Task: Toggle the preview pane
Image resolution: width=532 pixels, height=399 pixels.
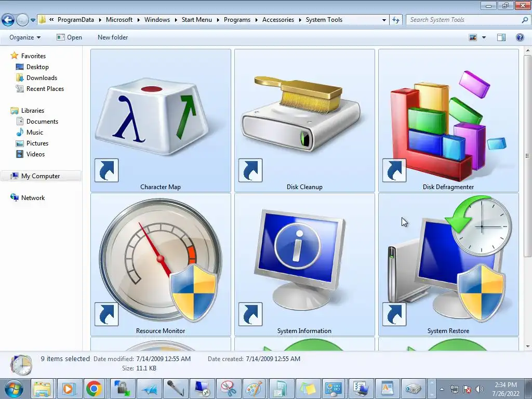Action: click(x=501, y=37)
